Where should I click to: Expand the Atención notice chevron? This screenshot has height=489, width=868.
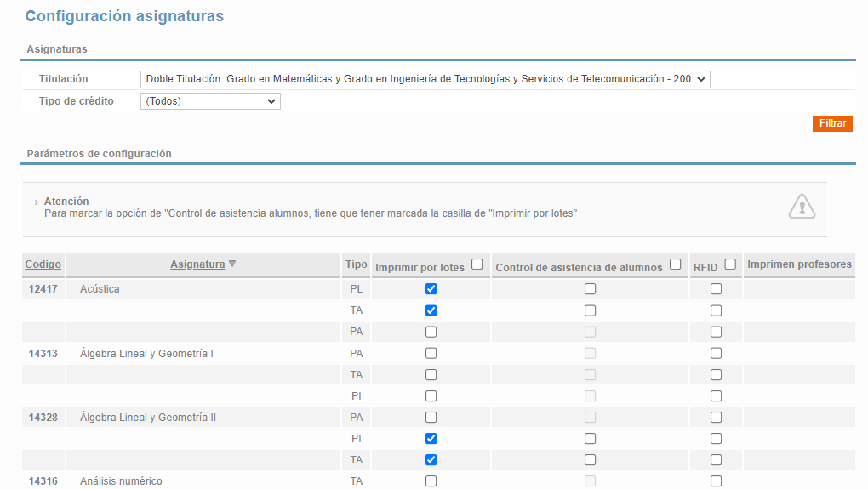click(x=36, y=202)
